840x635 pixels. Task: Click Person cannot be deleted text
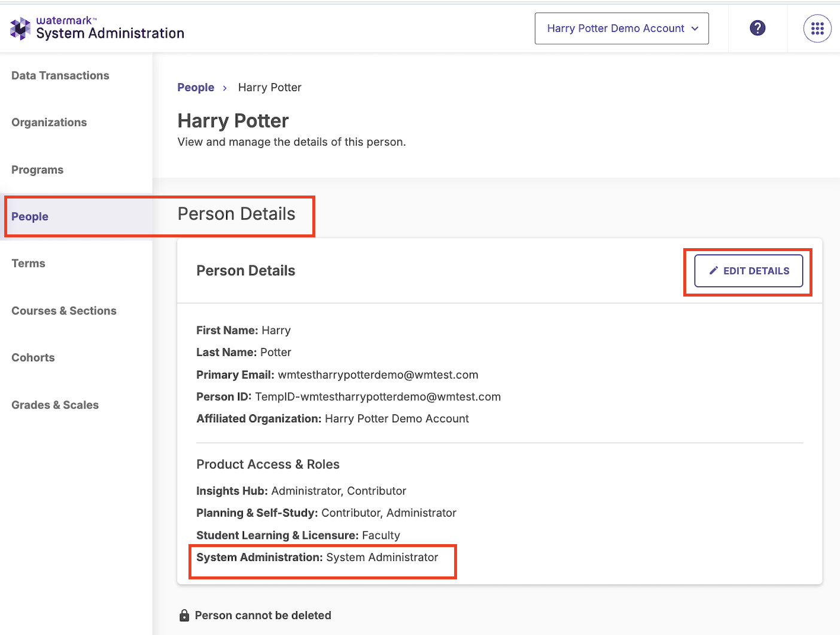[x=263, y=615]
